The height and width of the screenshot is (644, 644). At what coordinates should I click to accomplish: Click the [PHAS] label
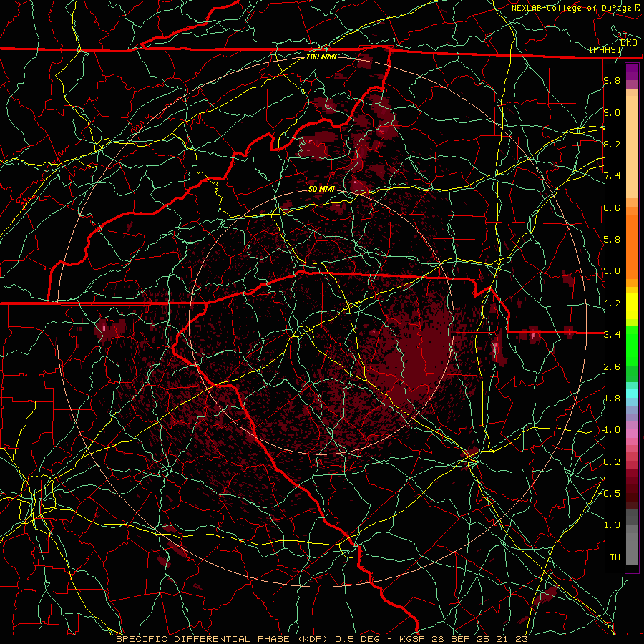(x=605, y=49)
